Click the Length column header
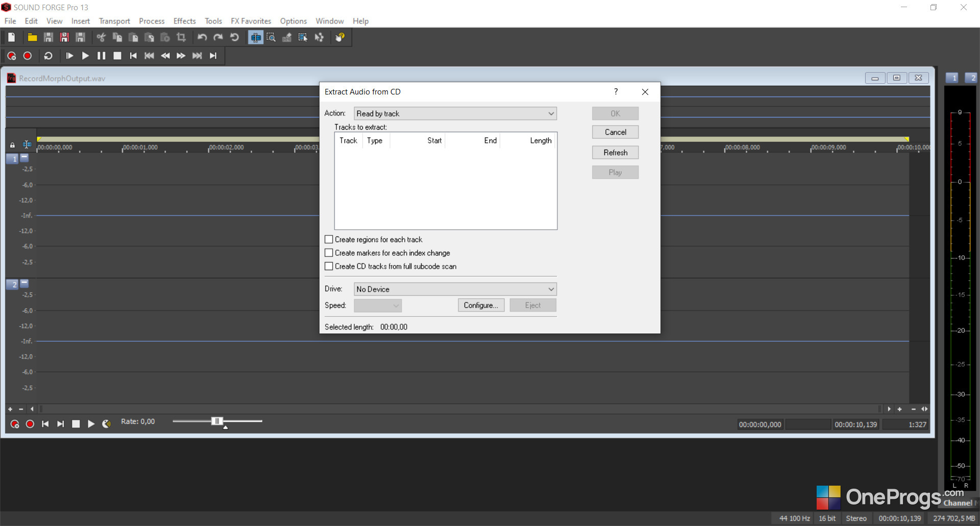Image resolution: width=980 pixels, height=526 pixels. (x=528, y=140)
